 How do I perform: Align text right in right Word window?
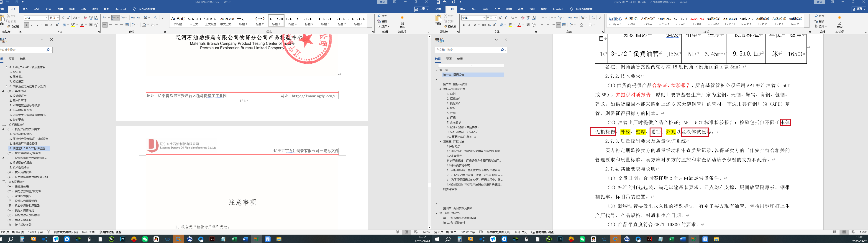click(x=553, y=25)
